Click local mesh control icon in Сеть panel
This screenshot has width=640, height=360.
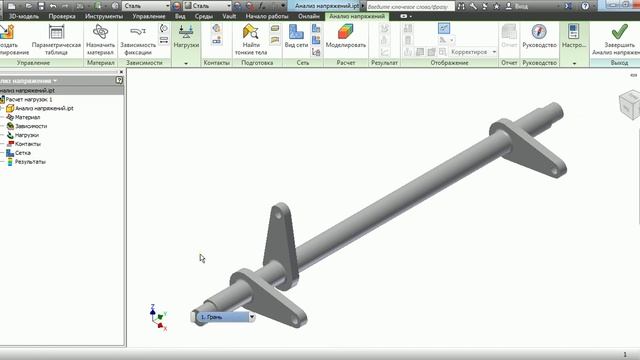pyautogui.click(x=316, y=40)
